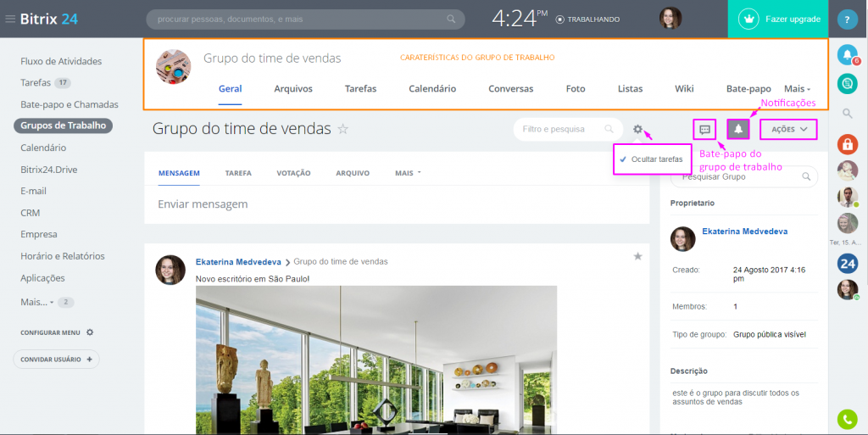Mark group title with the star icon
This screenshot has width=868, height=435.
(x=343, y=130)
